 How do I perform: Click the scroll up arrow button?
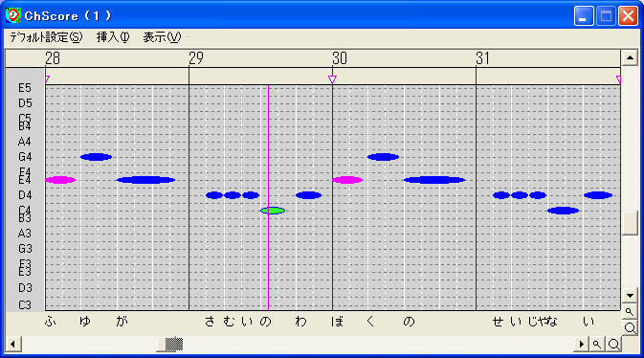[x=630, y=58]
